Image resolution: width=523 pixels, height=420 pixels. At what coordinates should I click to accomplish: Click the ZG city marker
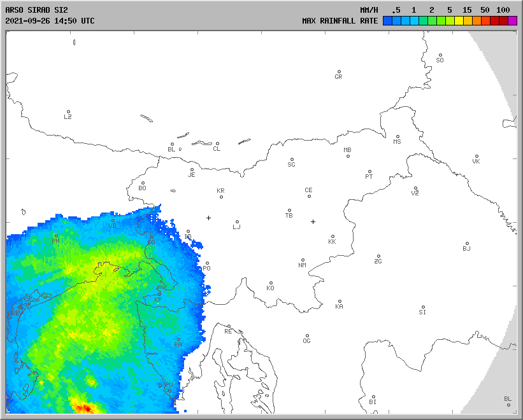tap(378, 256)
